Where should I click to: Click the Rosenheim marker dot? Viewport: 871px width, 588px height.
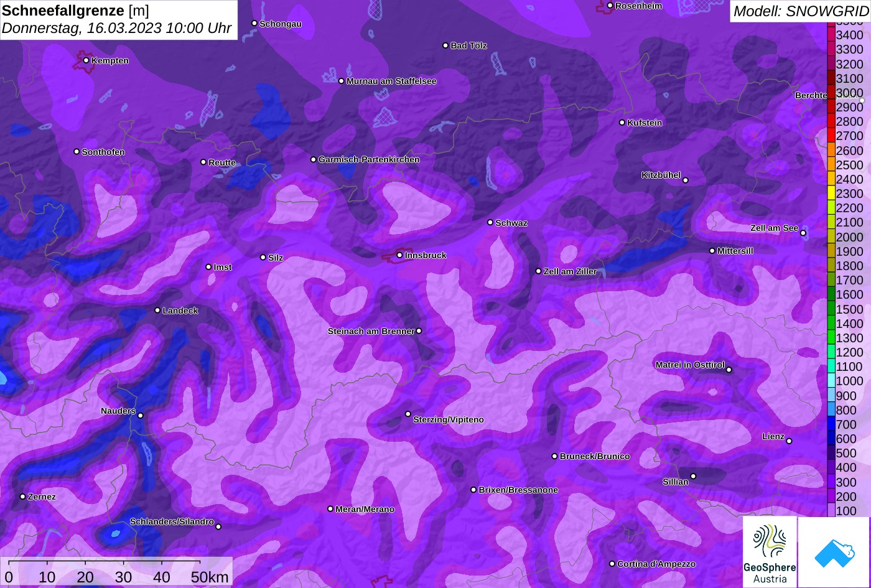[x=610, y=6]
